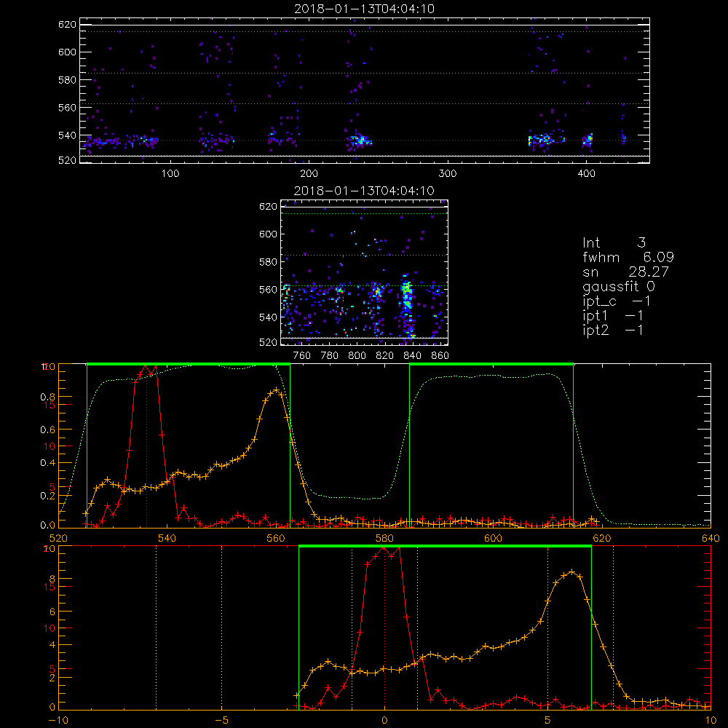Click x-axis label -5 of bottom plot
This screenshot has height=728, width=728.
222,720
